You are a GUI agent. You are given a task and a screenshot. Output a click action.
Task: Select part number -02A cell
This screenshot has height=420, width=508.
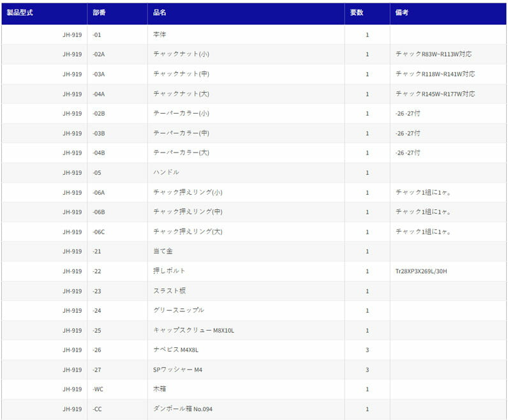click(117, 54)
